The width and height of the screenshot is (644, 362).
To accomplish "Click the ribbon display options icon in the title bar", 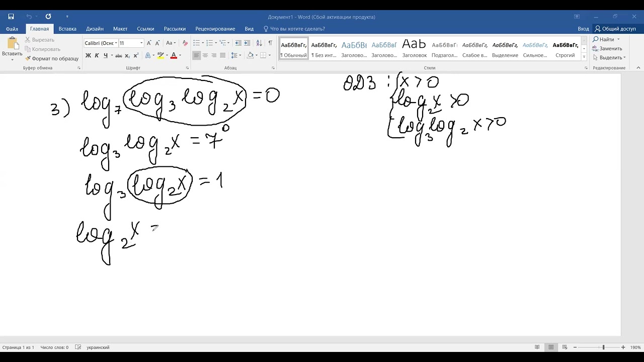I will (577, 17).
